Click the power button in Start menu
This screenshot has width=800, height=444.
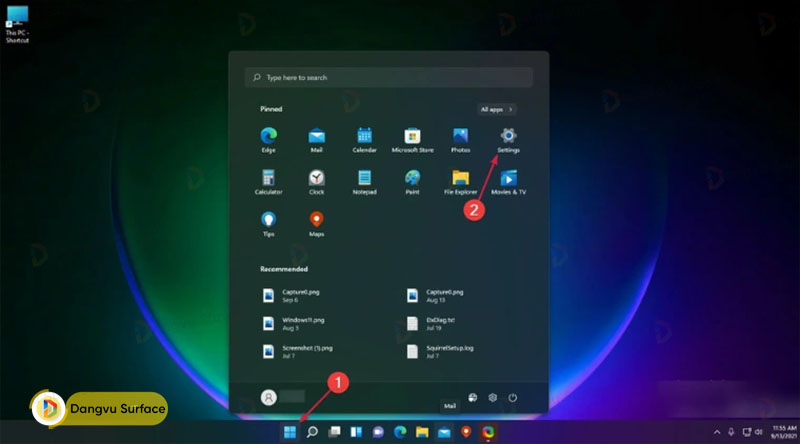click(512, 397)
